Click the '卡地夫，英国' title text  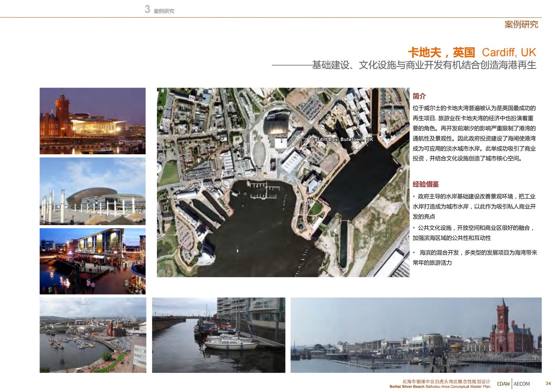[x=441, y=52]
